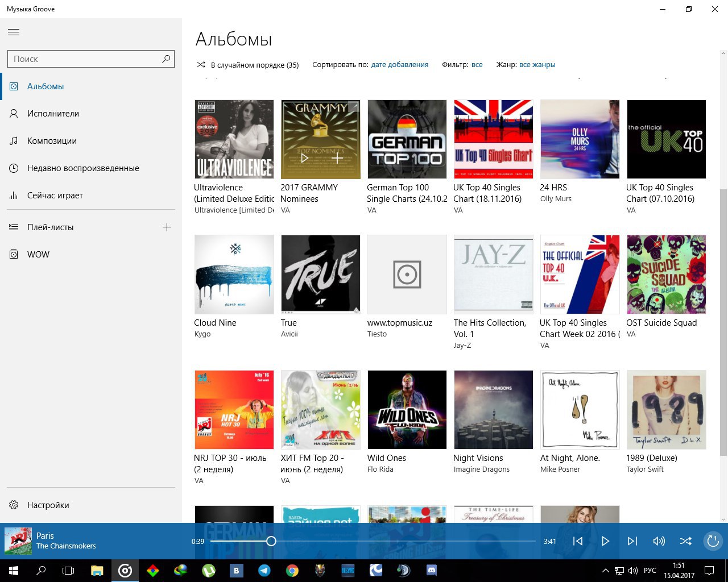Add 2017 GRAMMY Nominees via plus overlay

click(x=337, y=158)
